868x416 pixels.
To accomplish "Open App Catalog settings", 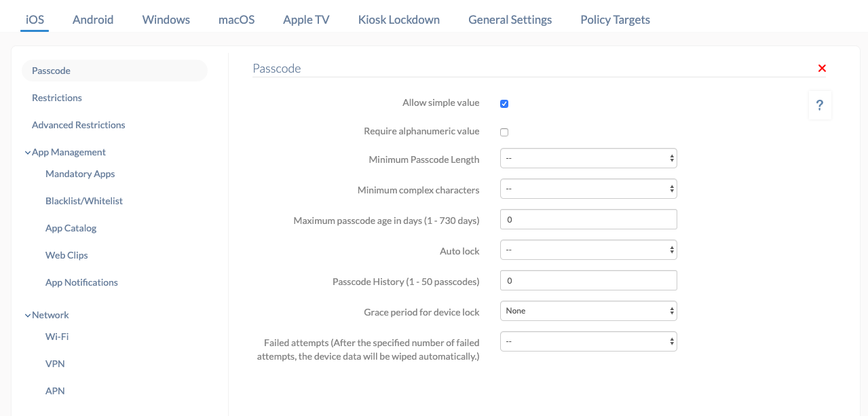I will (x=71, y=228).
